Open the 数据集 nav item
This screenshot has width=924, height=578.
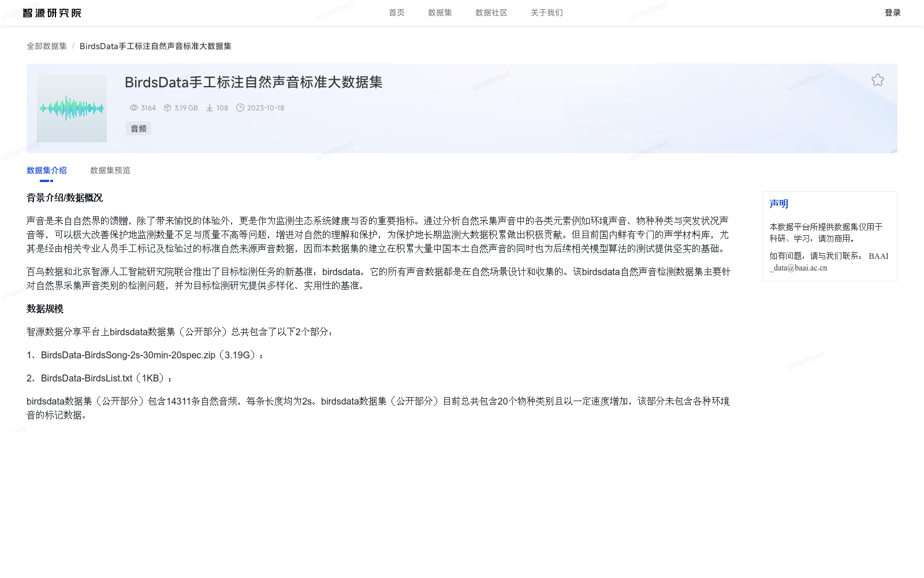(x=440, y=13)
